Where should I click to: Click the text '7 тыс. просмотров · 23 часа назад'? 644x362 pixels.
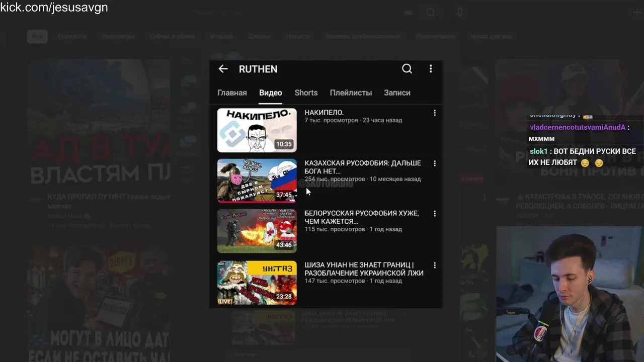tap(353, 120)
